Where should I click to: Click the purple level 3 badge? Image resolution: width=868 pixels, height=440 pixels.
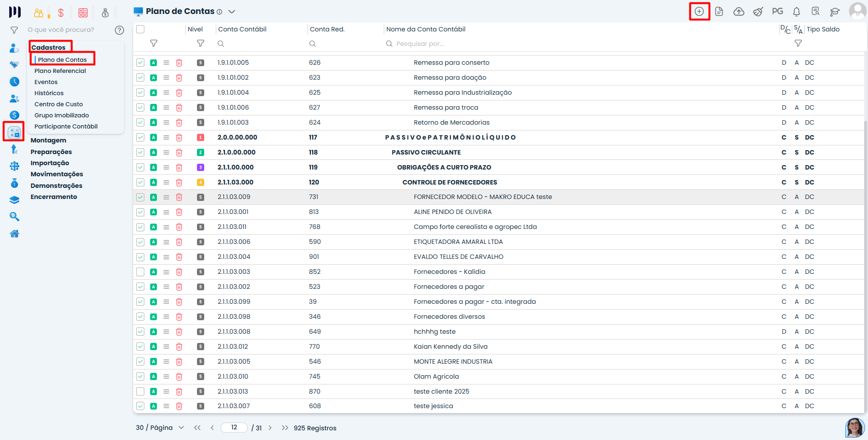pyautogui.click(x=200, y=168)
